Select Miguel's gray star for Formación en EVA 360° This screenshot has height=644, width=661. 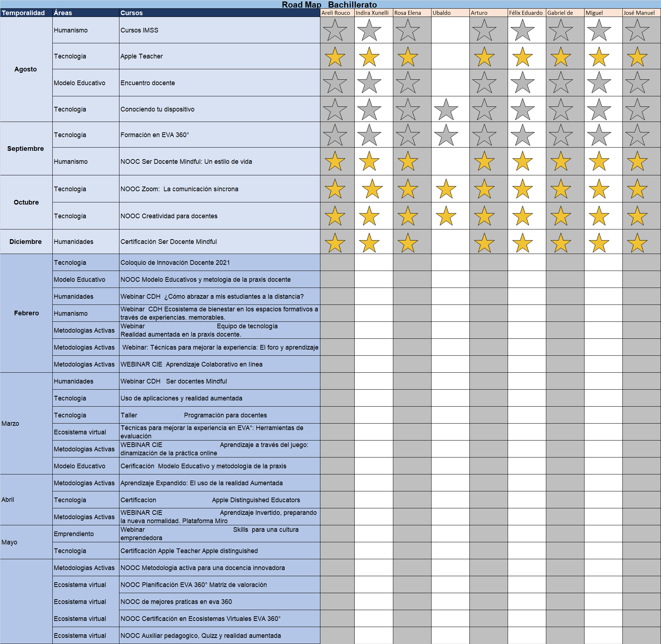click(599, 135)
